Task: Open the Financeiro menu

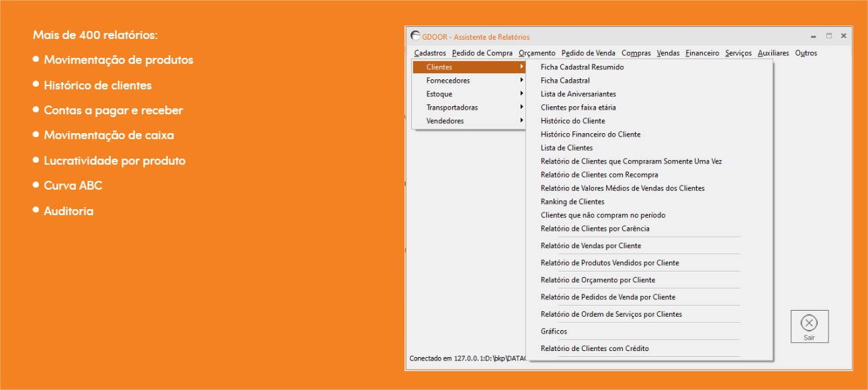Action: tap(702, 53)
